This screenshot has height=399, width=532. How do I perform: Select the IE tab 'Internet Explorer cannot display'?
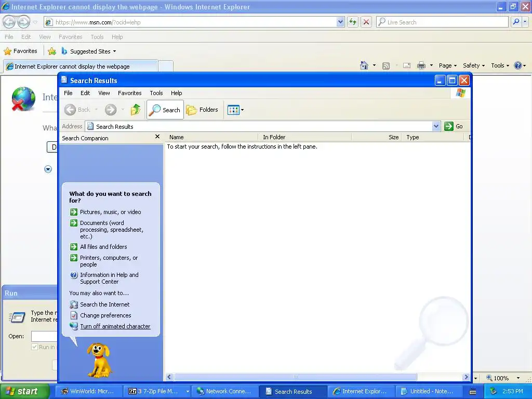pyautogui.click(x=81, y=66)
